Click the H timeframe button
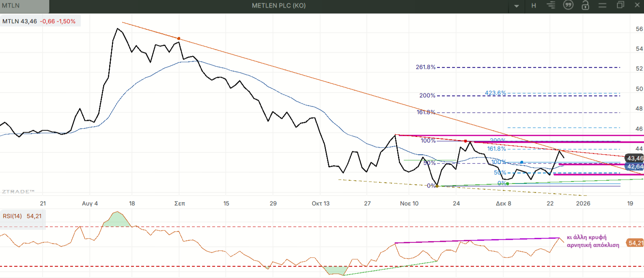The image size is (644, 278). click(x=534, y=6)
